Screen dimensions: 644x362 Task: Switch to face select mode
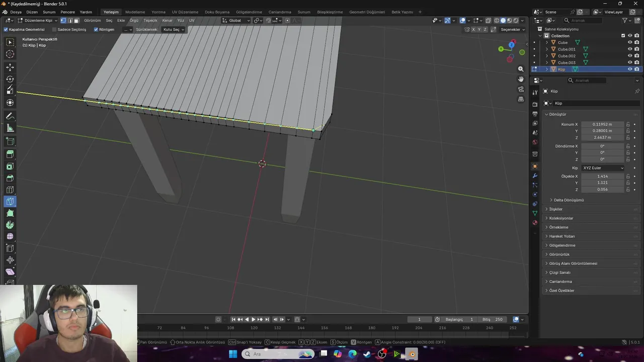[x=76, y=21]
